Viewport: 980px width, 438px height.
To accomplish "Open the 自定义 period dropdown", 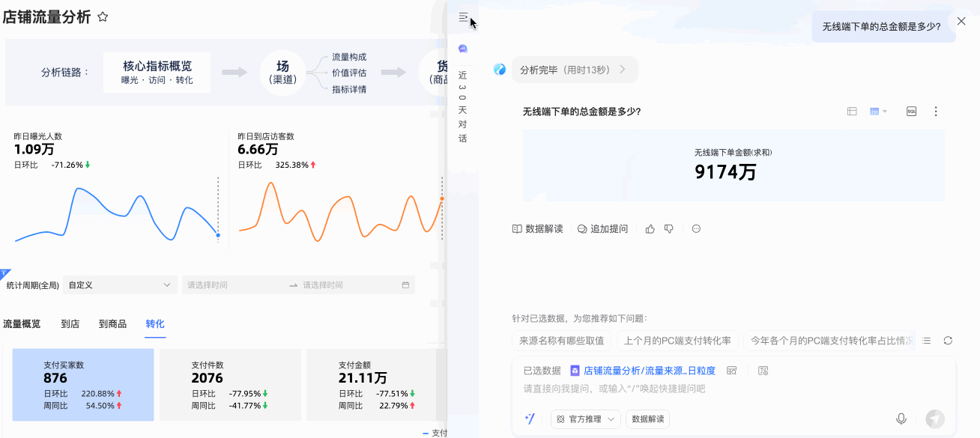I will coord(121,285).
